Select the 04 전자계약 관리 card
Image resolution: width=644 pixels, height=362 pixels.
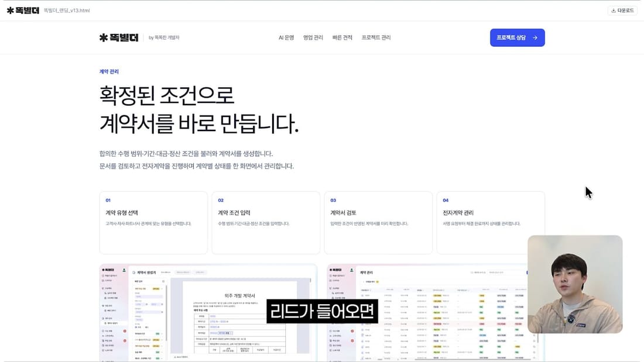click(x=491, y=222)
